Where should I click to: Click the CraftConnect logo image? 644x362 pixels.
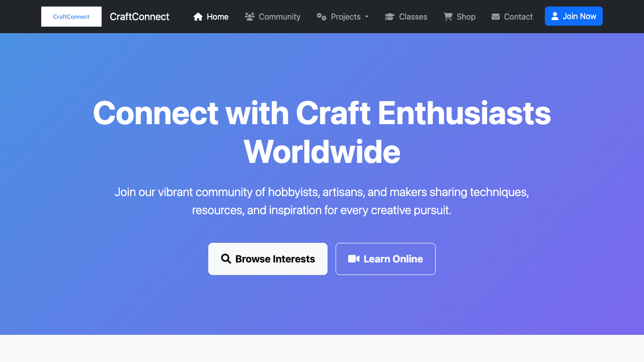(x=71, y=17)
